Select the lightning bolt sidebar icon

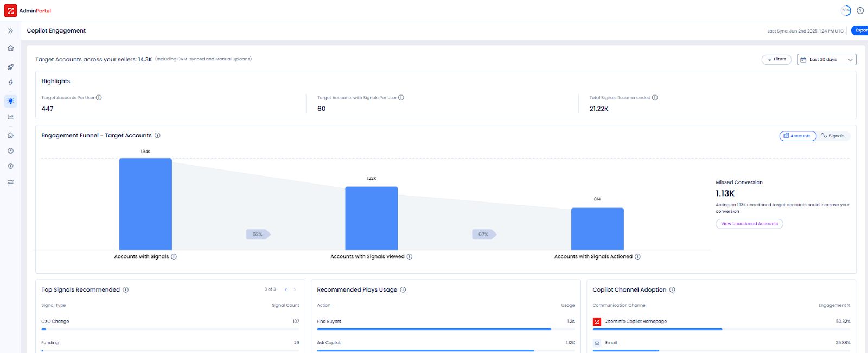(x=10, y=83)
